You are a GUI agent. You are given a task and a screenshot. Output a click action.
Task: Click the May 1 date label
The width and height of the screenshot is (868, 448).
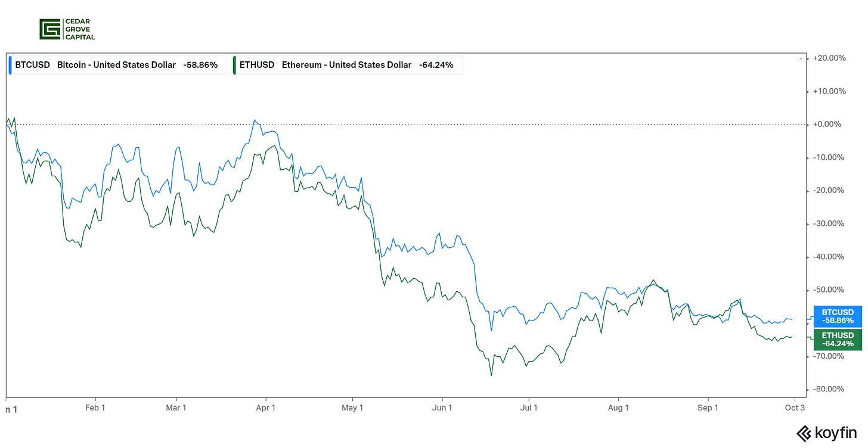pos(352,408)
